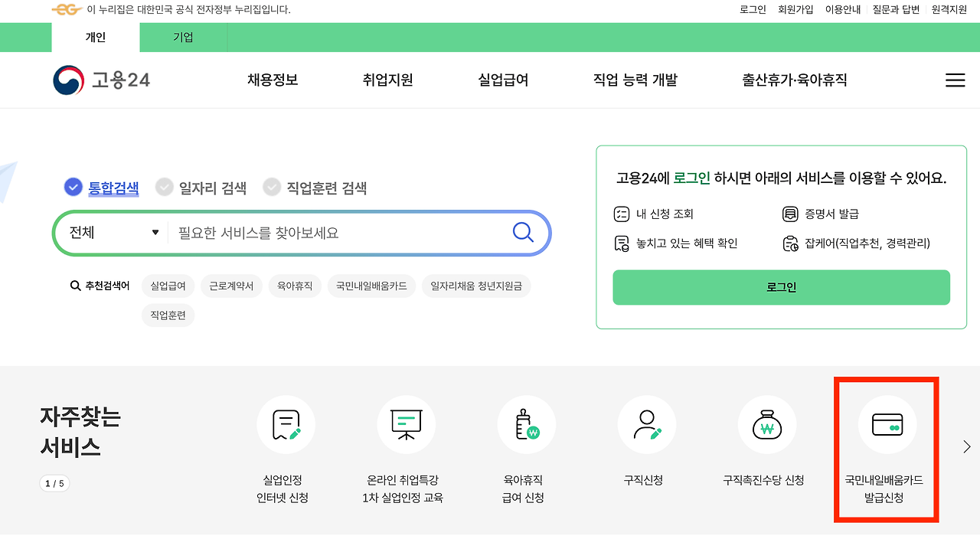Click the 고용24 logo

coord(100,79)
